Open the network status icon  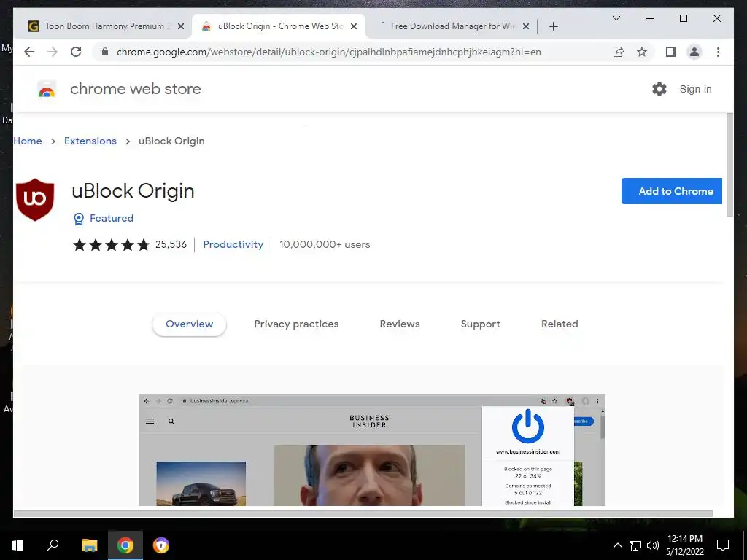click(635, 545)
